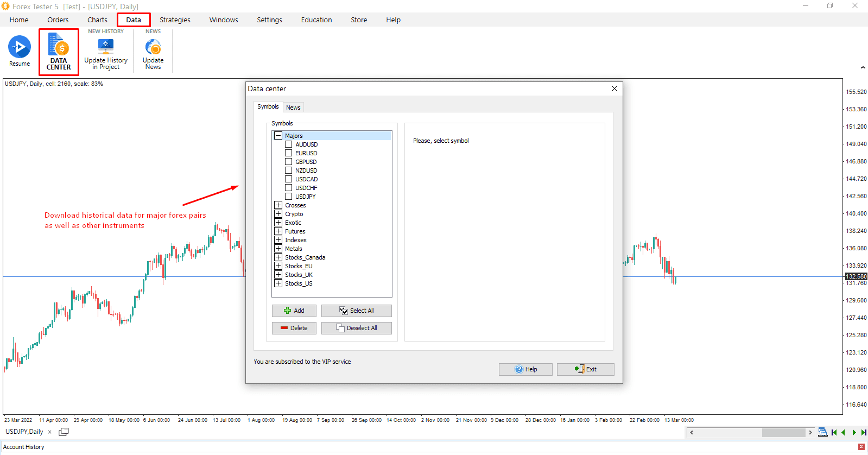Click the Exit button in Data center
Screen dimensions: 868x455
586,369
